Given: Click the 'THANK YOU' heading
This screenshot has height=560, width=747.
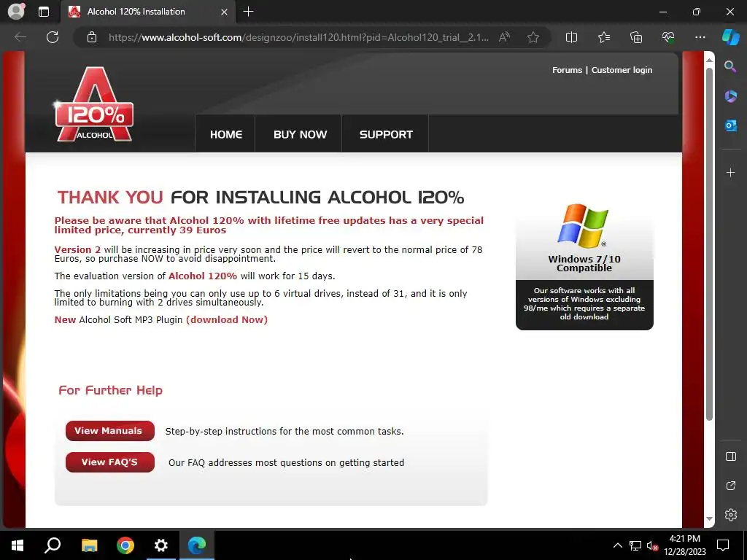Looking at the screenshot, I should pyautogui.click(x=110, y=197).
